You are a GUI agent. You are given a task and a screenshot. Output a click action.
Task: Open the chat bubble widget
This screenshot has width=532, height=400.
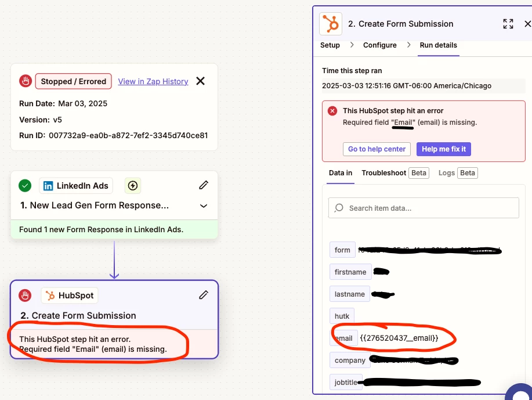521,394
